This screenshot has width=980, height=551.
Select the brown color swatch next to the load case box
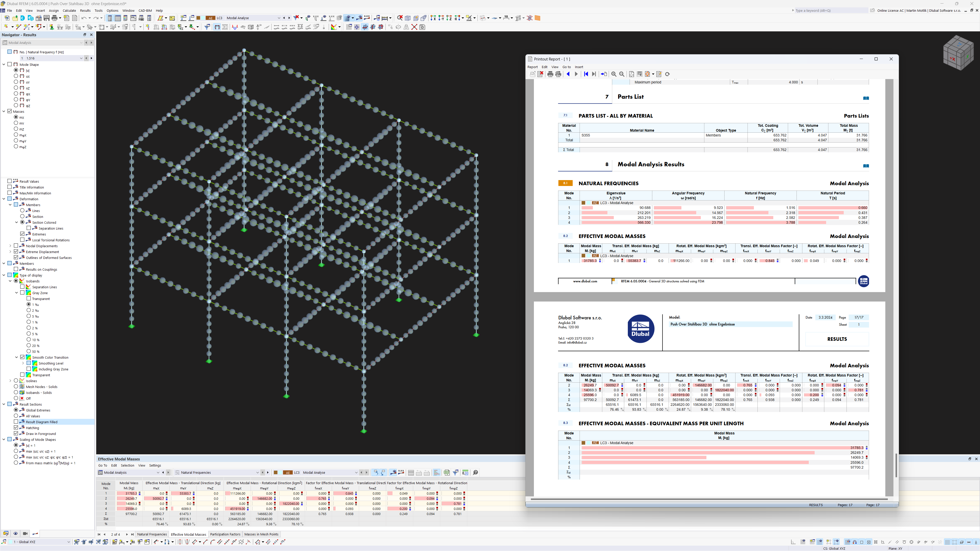[276, 473]
